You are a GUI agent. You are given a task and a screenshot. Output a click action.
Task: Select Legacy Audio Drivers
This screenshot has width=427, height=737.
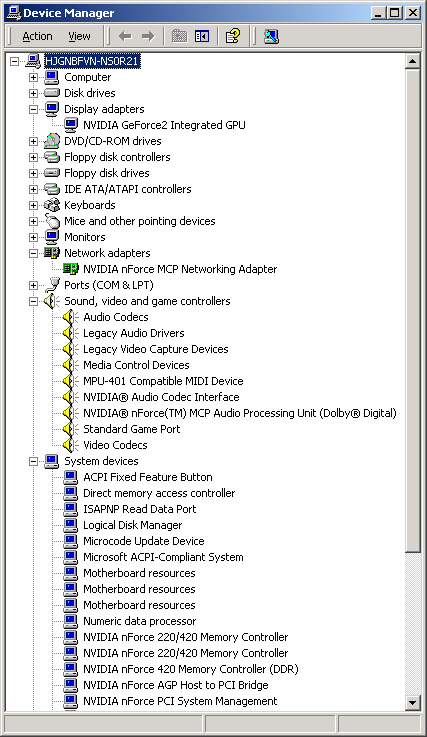coord(134,333)
